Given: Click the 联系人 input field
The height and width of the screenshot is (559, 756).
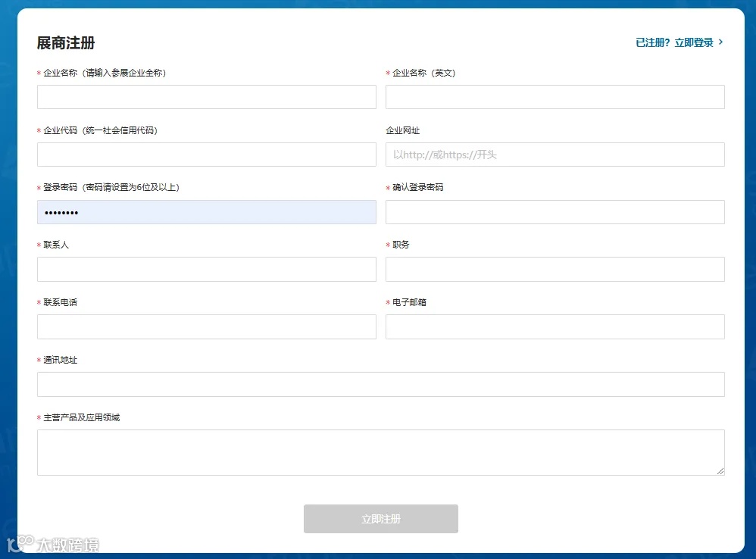Looking at the screenshot, I should 206,269.
